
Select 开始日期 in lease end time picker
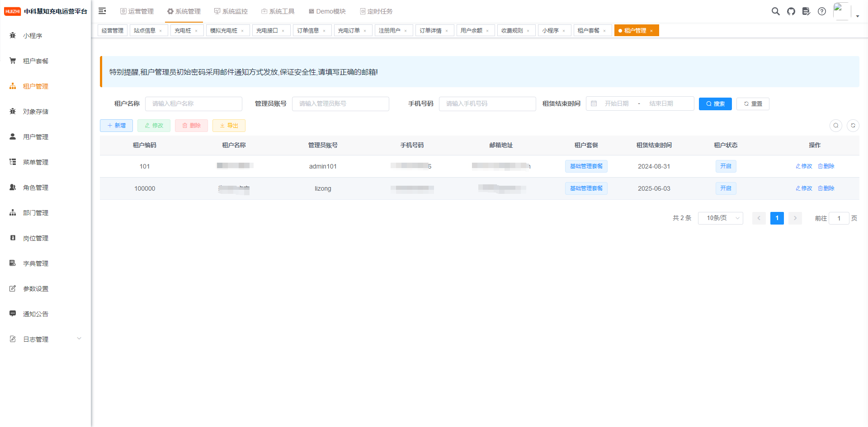(x=617, y=104)
